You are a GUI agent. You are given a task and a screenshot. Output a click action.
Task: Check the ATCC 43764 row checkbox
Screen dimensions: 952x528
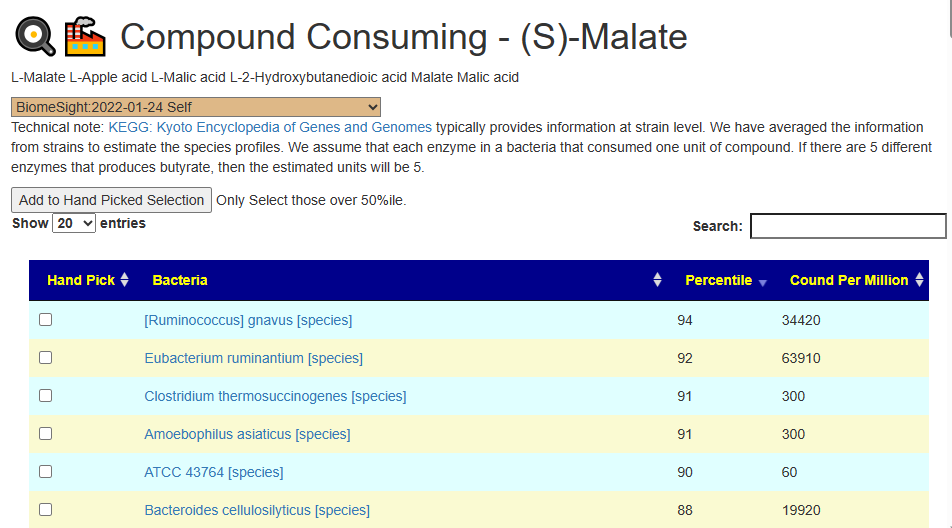(x=46, y=472)
